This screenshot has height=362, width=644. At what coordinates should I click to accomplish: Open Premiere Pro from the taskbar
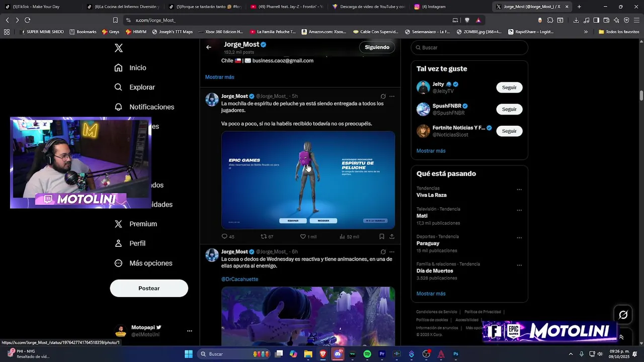coord(382,354)
